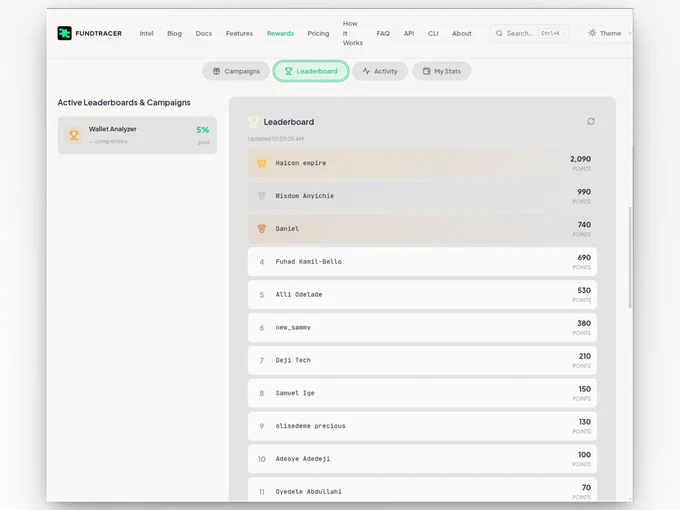
Task: Select the Alli Odelade entry
Action: tap(422, 294)
